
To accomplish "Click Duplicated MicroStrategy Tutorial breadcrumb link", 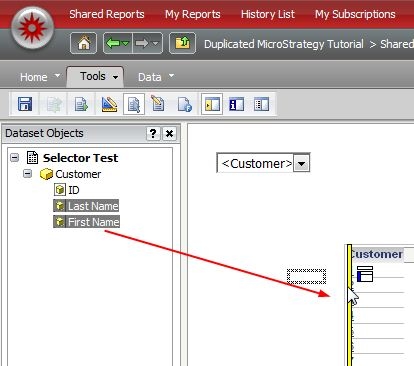I will click(x=284, y=44).
